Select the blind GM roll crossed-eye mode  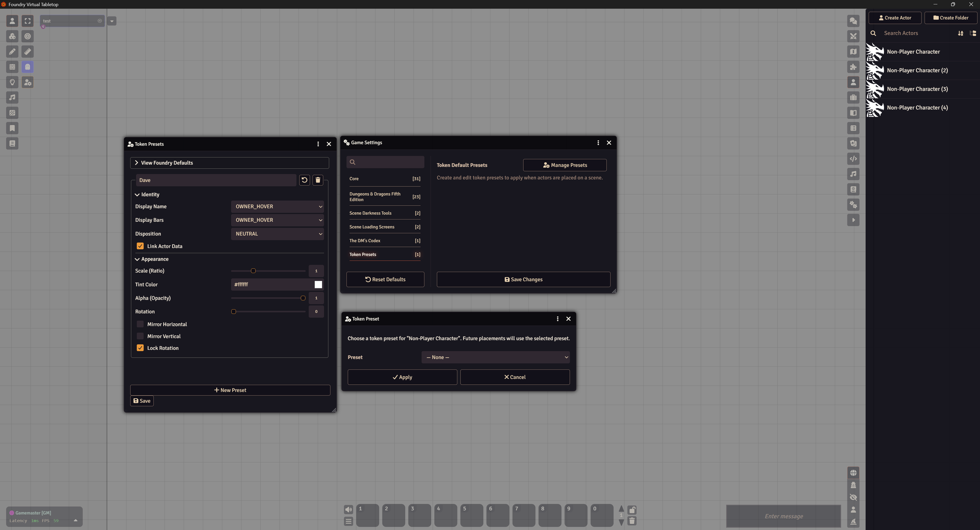[853, 497]
